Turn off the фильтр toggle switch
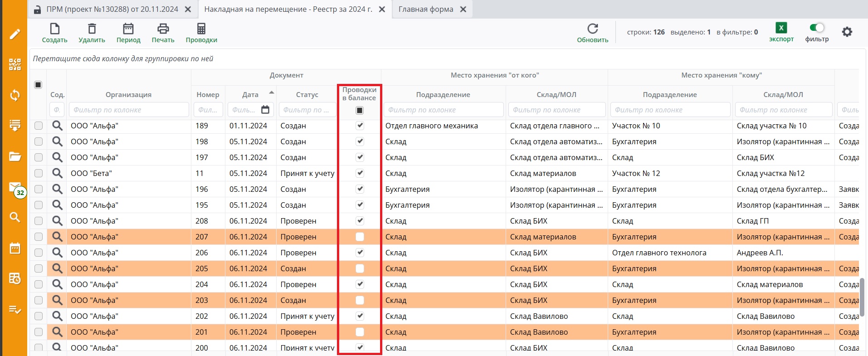 pos(817,28)
